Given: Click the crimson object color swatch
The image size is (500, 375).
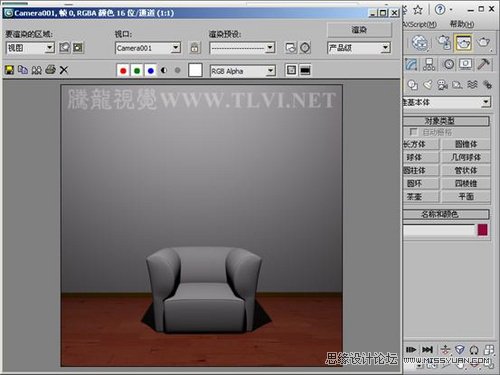Looking at the screenshot, I should click(x=482, y=230).
